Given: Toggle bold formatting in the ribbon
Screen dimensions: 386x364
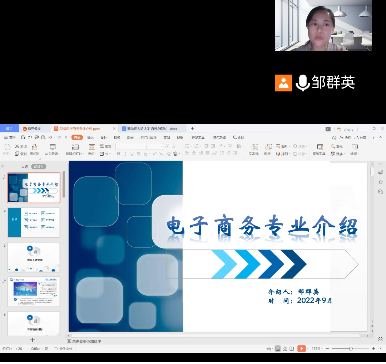Looking at the screenshot, I should [118, 154].
